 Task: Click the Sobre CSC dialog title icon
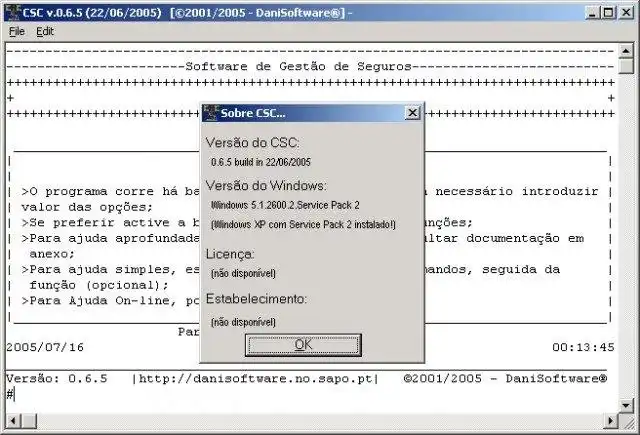coord(211,113)
